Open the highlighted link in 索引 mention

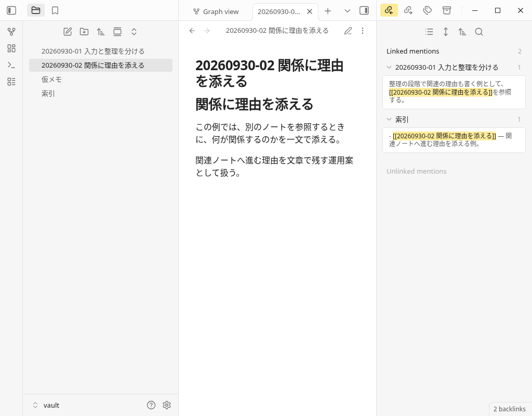click(x=445, y=136)
